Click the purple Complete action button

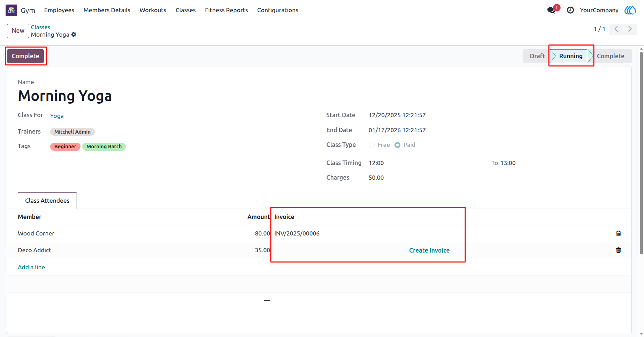(25, 56)
